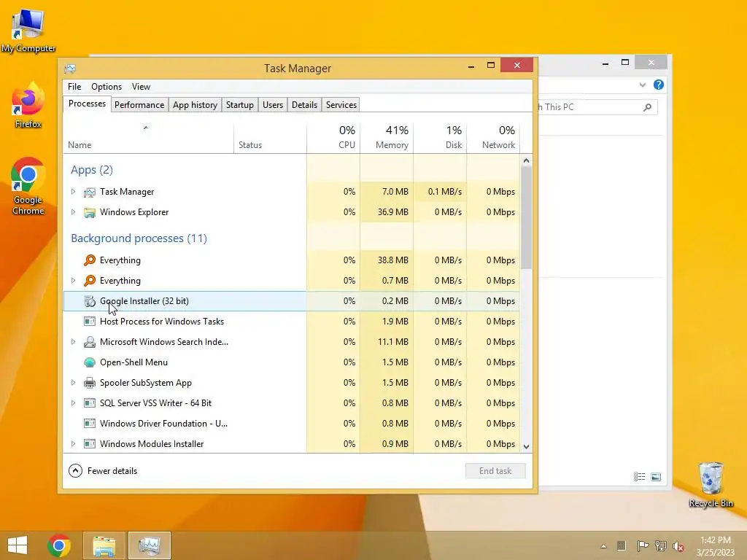This screenshot has width=747, height=560.
Task: Click the Spooler SubSystem App printer icon
Action: pos(90,383)
